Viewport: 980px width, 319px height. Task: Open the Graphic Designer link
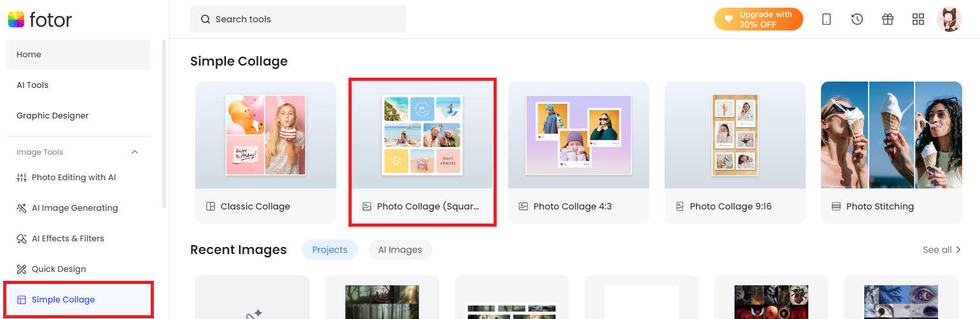[x=52, y=116]
